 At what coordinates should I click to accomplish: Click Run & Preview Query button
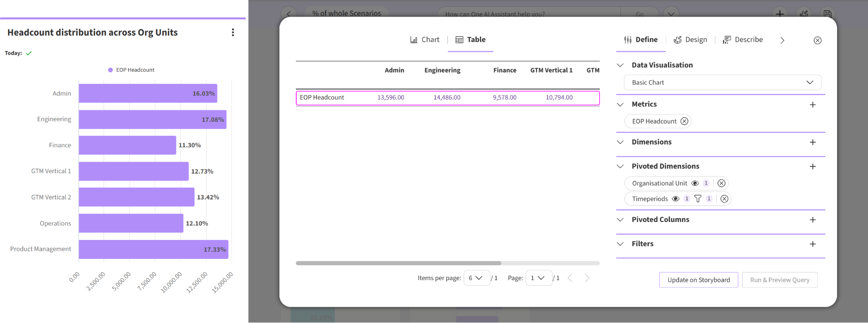tap(779, 280)
